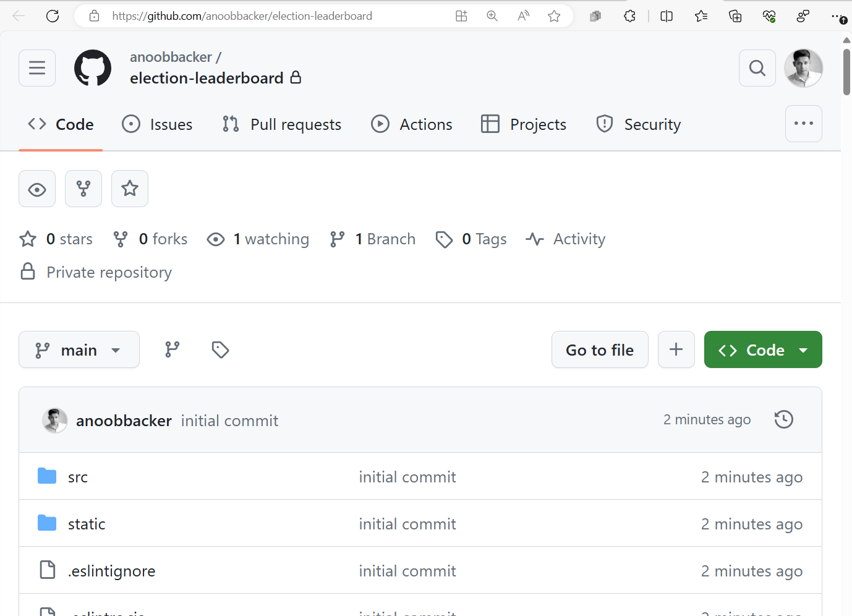Open browser settings and more menu

838,16
